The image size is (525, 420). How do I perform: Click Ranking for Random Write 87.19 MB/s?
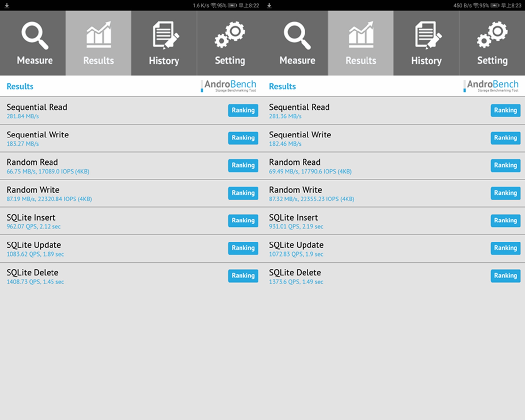pyautogui.click(x=243, y=193)
